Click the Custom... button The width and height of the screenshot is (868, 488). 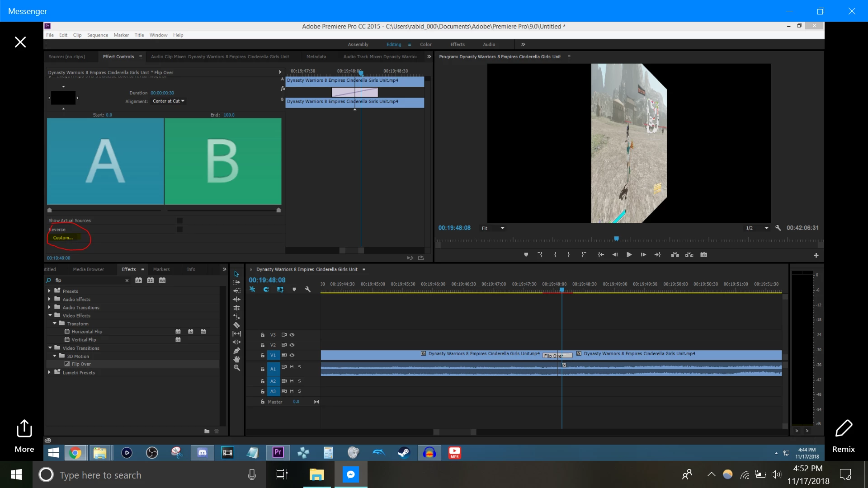click(63, 238)
